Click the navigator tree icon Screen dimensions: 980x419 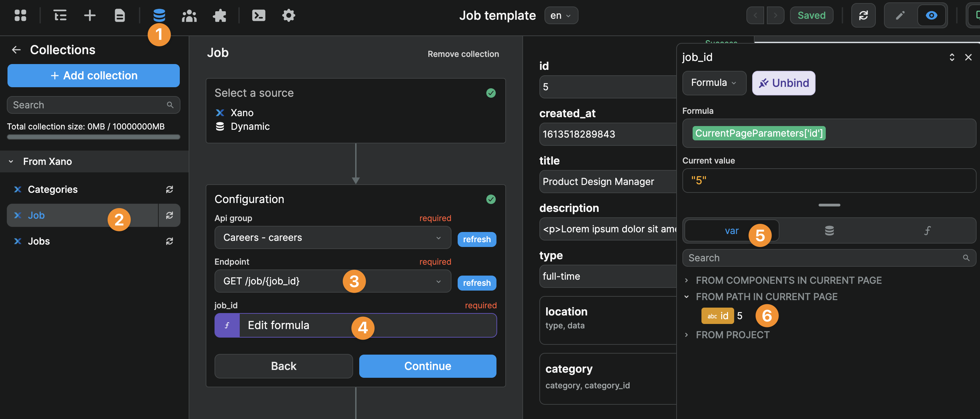point(60,16)
